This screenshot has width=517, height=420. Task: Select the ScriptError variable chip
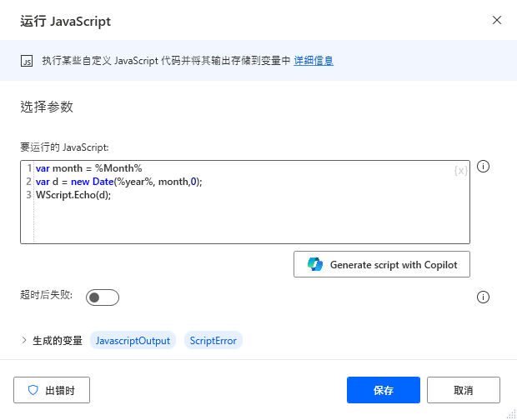coord(213,340)
